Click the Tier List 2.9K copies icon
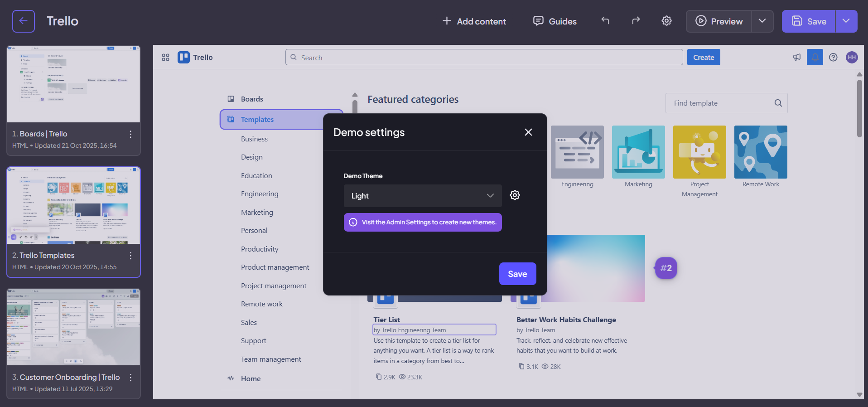 coord(379,377)
